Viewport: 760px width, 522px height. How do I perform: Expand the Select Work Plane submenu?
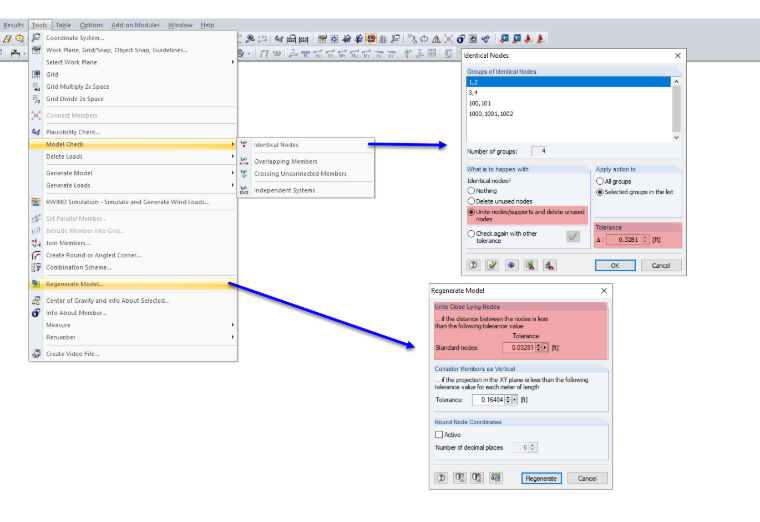[x=133, y=62]
